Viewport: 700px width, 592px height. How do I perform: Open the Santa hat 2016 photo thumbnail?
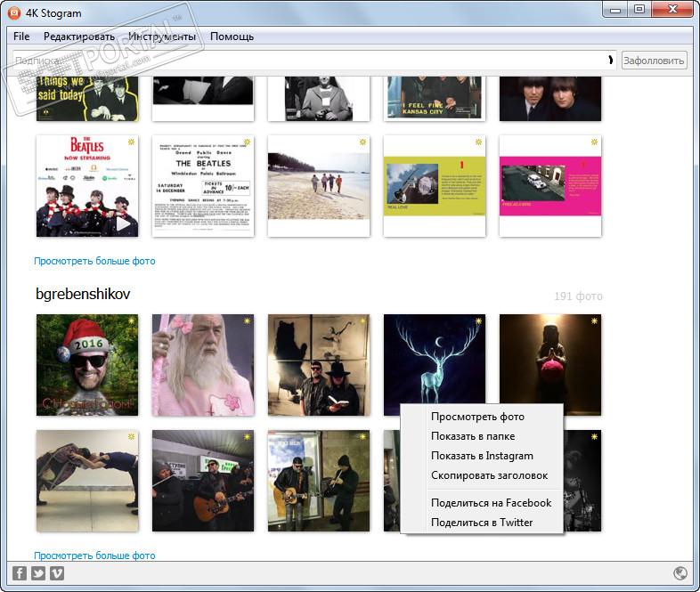pos(87,365)
